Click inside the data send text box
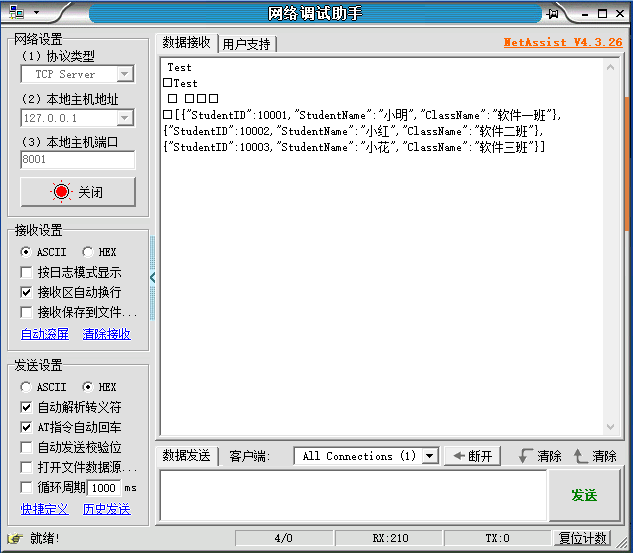This screenshot has width=633, height=553. pyautogui.click(x=353, y=495)
